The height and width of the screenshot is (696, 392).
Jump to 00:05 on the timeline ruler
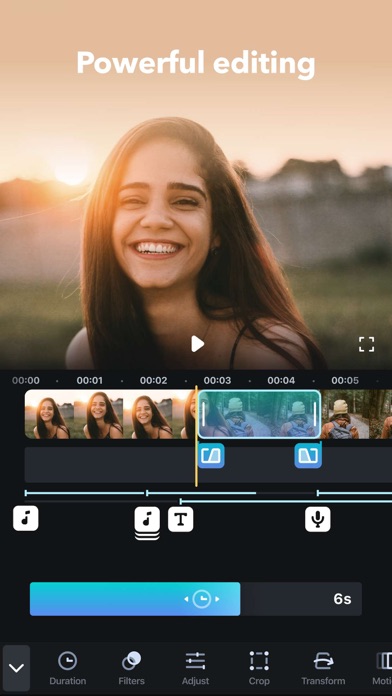pyautogui.click(x=345, y=380)
